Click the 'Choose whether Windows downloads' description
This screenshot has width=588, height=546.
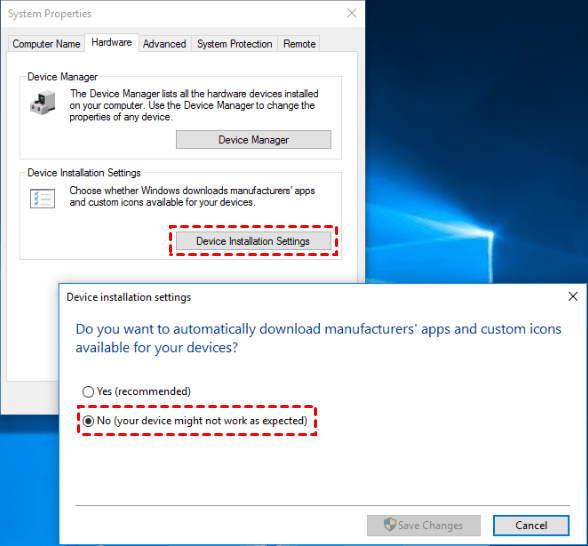click(x=192, y=196)
